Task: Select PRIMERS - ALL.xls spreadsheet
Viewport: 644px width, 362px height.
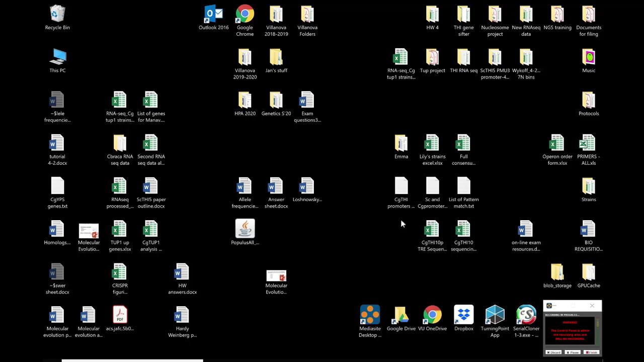Action: [x=588, y=143]
